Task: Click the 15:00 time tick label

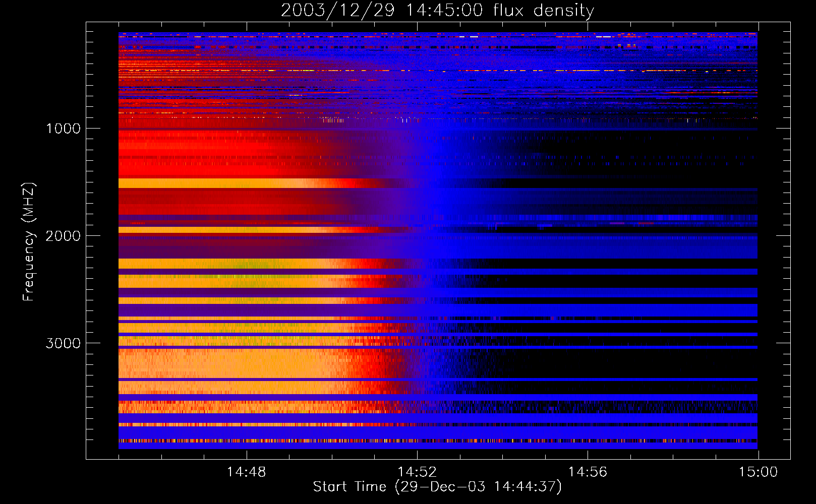Action: [758, 472]
